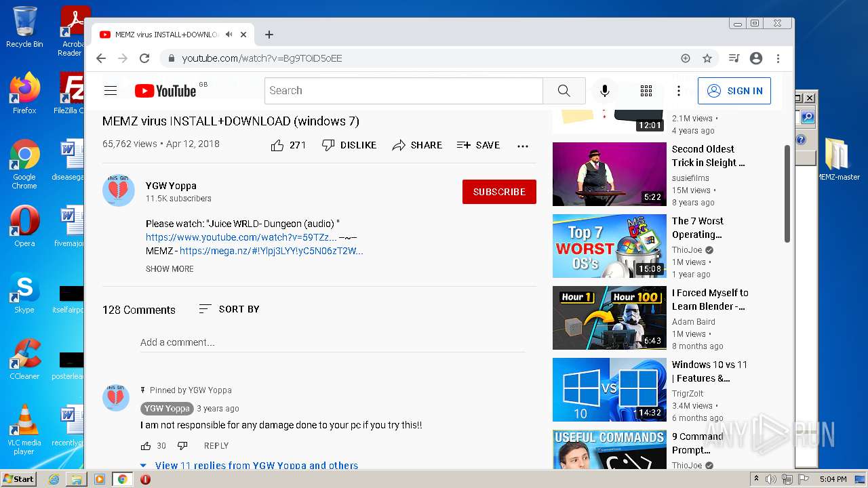Open YGW Yoppa channel name link
Viewport: 868px width, 488px height.
coord(171,186)
